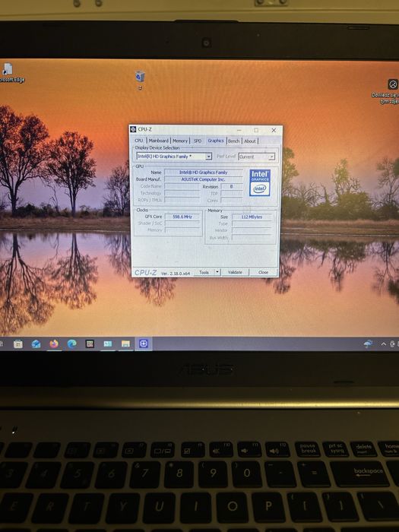The width and height of the screenshot is (399, 532).
Task: Click the Intel Graphics logo in CPU-Z
Action: pos(260,182)
